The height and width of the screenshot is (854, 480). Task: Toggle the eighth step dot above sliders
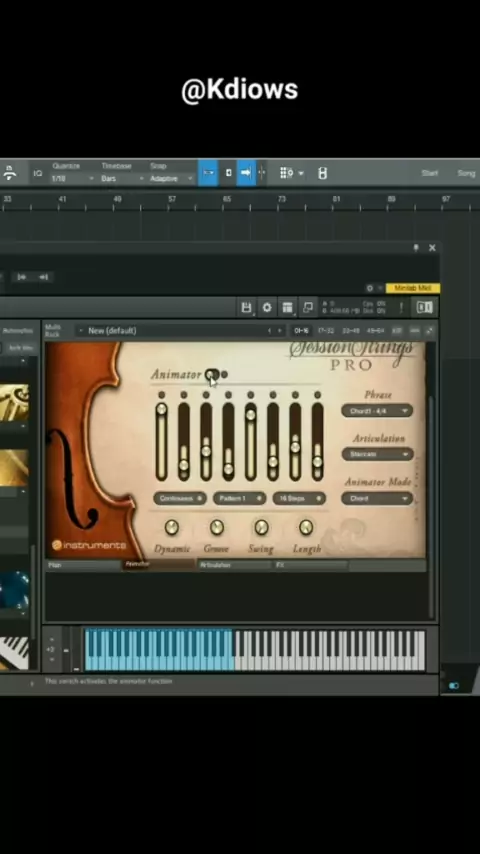pyautogui.click(x=318, y=394)
